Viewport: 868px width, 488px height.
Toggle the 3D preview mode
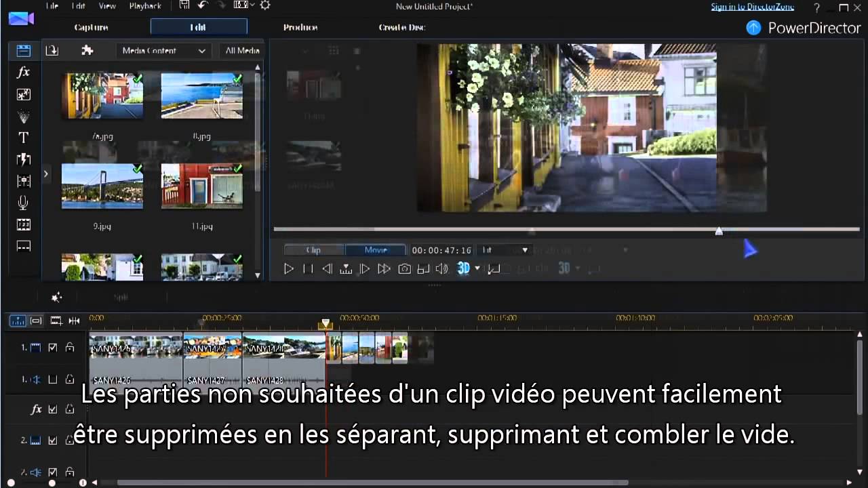(x=463, y=268)
